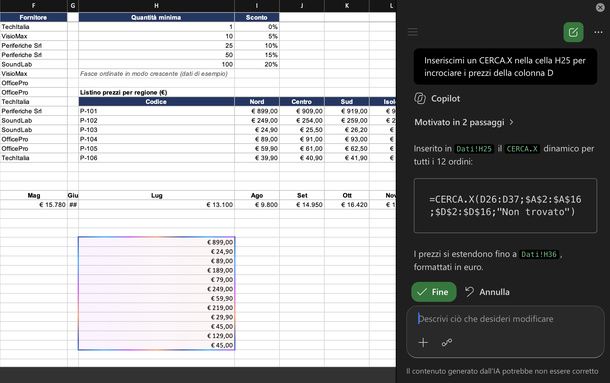Select the TechItalia cell in first data row
This screenshot has width=610, height=383.
click(33, 27)
